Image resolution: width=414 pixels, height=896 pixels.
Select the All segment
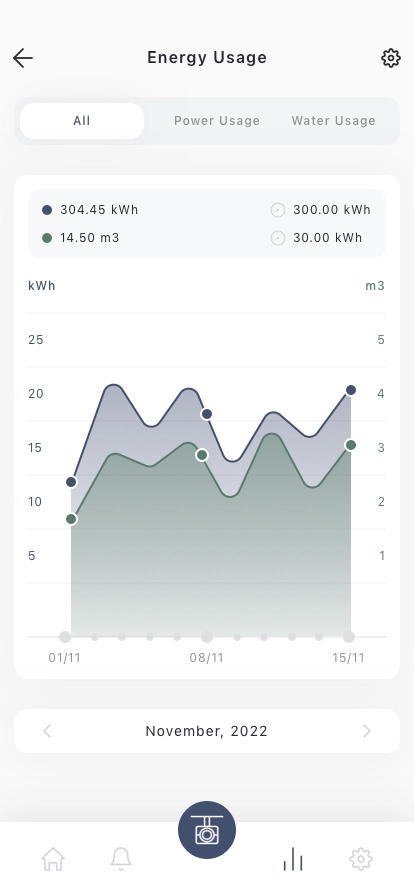[x=82, y=121]
